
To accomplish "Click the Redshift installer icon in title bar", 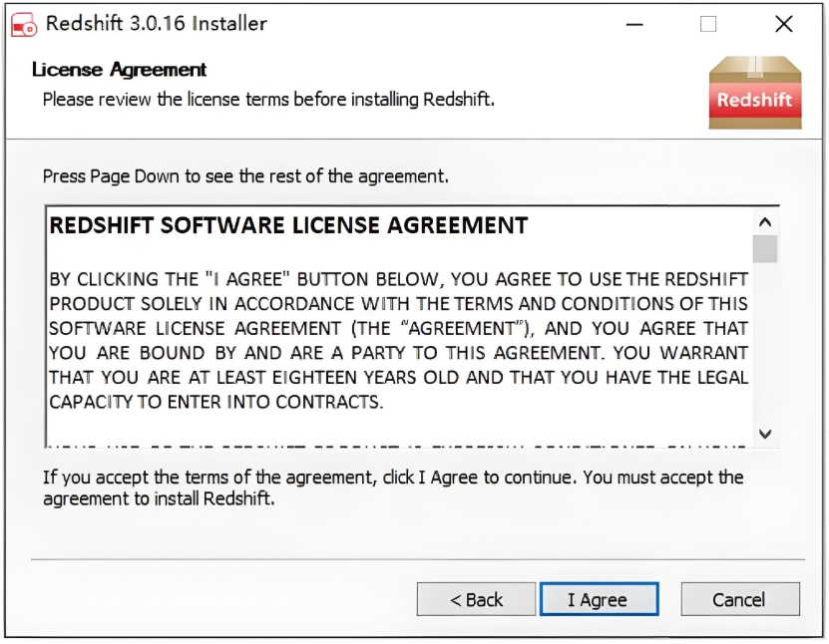I will coord(23,25).
